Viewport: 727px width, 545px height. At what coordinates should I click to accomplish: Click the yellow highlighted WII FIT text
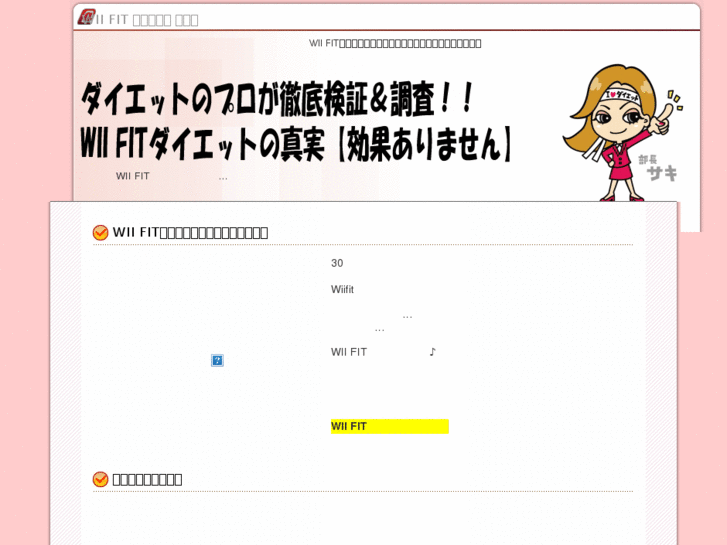click(389, 426)
